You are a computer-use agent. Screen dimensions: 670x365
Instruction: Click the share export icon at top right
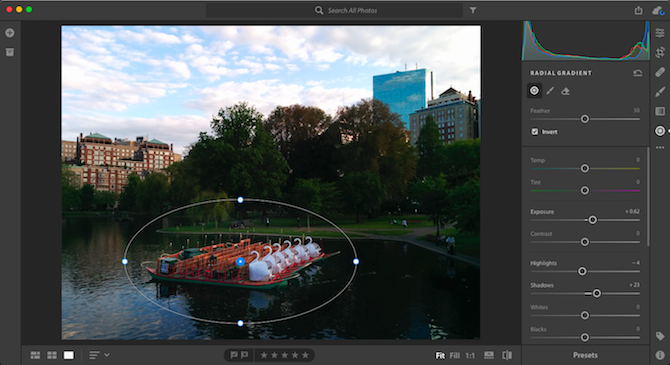click(638, 10)
